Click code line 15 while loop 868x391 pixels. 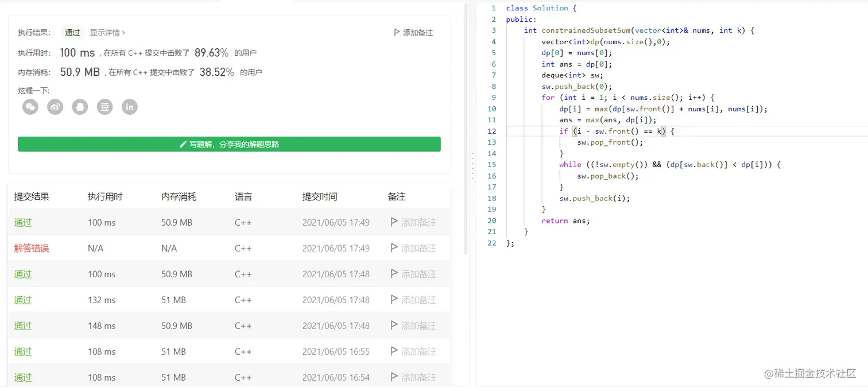[x=670, y=164]
